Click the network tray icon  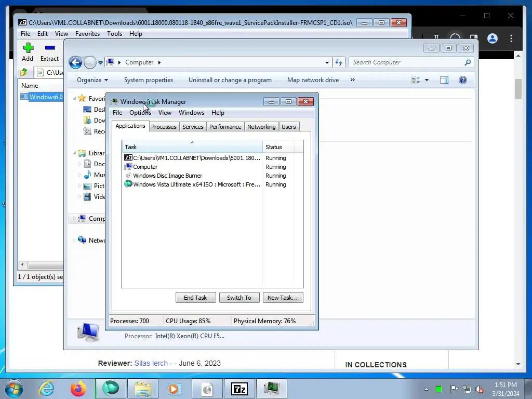click(467, 389)
